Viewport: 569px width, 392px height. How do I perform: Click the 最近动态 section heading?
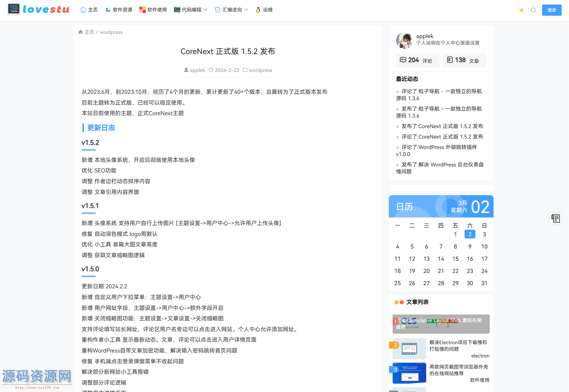(x=407, y=79)
